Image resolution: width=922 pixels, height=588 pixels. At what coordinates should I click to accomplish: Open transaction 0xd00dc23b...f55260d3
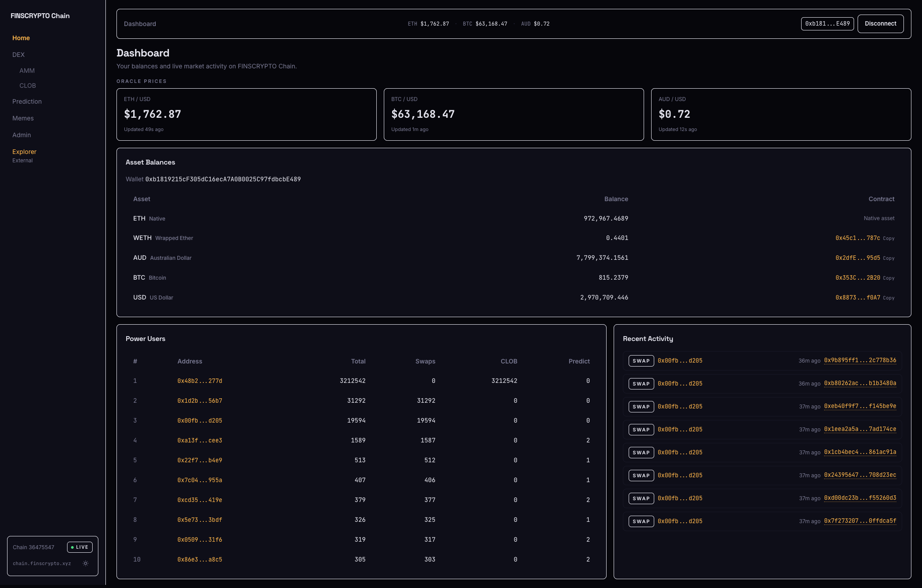click(860, 498)
